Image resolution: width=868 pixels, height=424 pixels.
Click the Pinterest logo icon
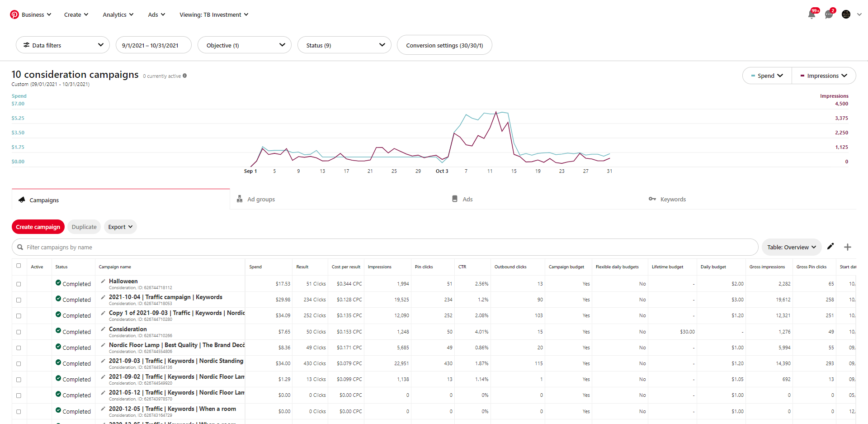tap(14, 14)
